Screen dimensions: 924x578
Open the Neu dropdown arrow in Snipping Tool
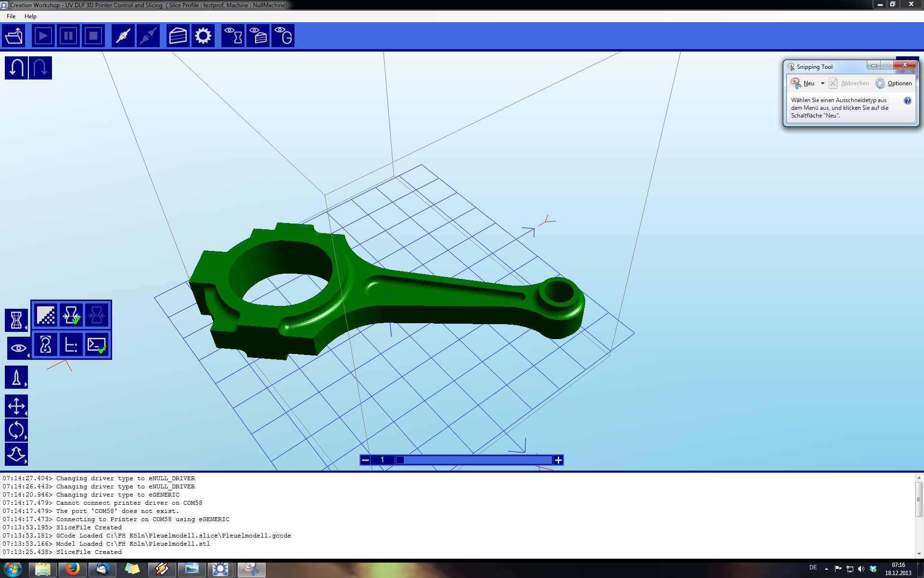point(822,83)
